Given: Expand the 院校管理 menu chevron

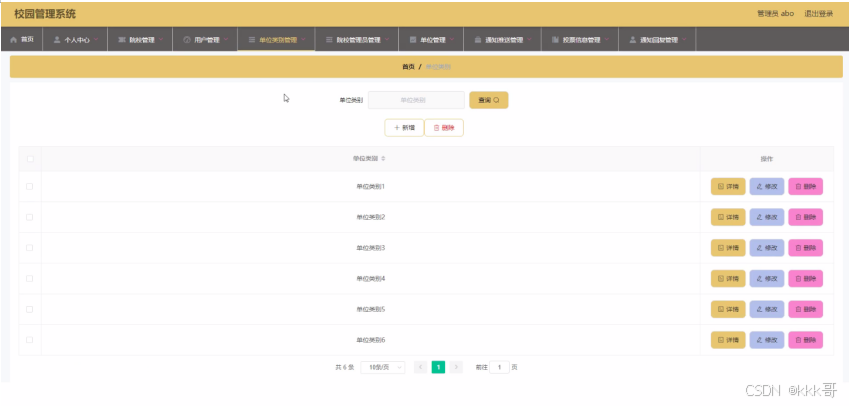Looking at the screenshot, I should point(161,40).
